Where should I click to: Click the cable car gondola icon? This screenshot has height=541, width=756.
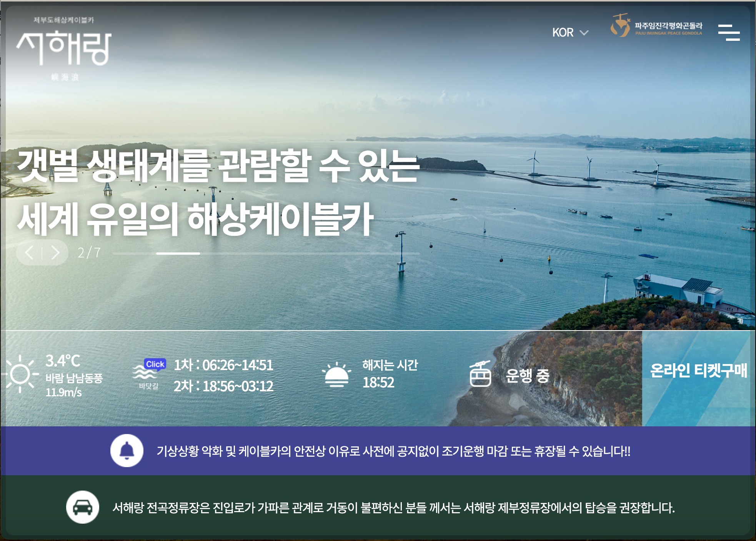480,374
